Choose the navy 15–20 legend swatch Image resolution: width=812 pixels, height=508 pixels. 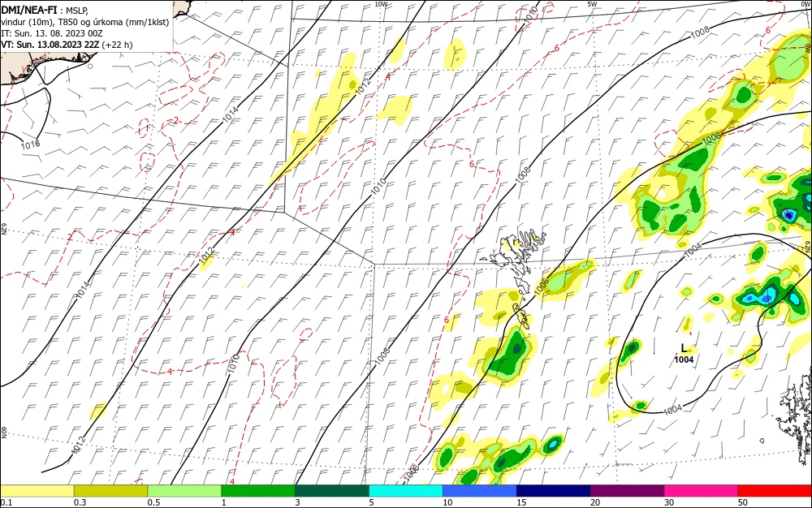coord(554,491)
